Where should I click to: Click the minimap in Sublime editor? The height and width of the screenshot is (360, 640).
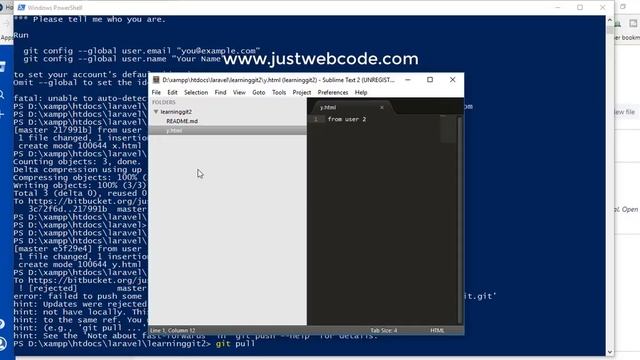448,129
